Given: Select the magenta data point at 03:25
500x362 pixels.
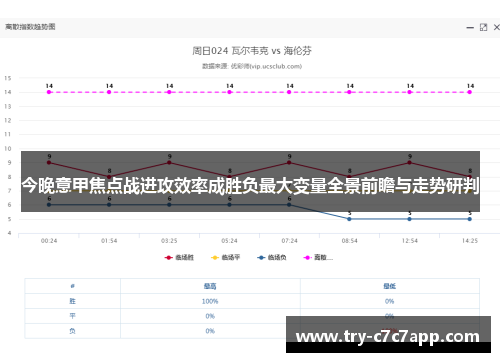Looking at the screenshot, I should [169, 92].
